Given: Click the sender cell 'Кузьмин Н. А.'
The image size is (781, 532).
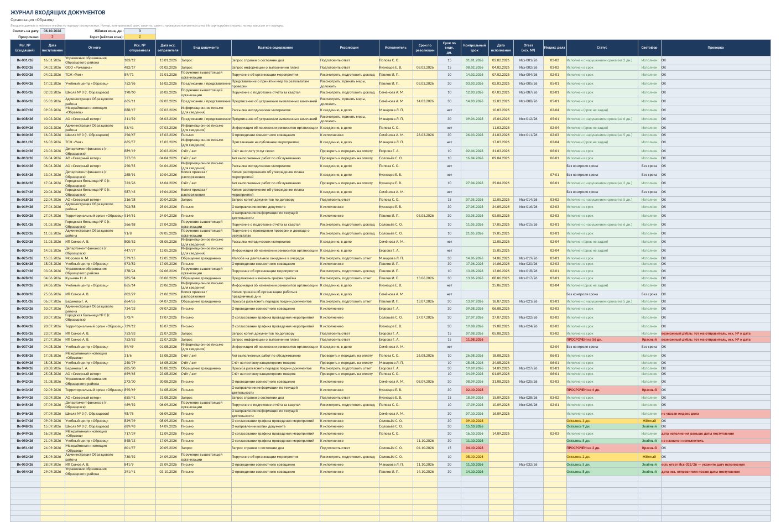Looking at the screenshot, I should (95, 278).
